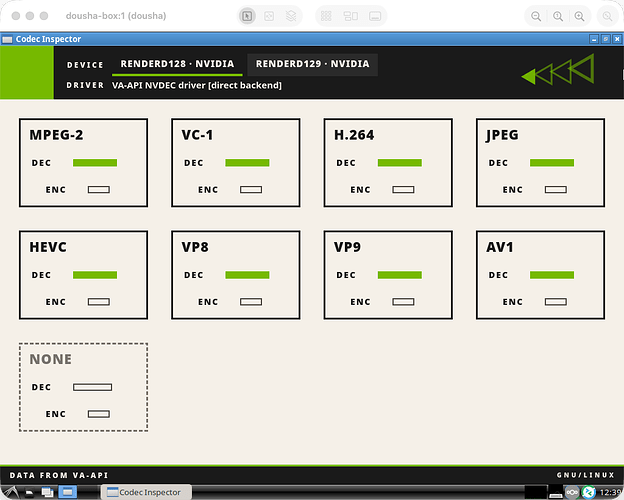Click the 'DEVICE' header label
The height and width of the screenshot is (500, 624).
pyautogui.click(x=85, y=65)
